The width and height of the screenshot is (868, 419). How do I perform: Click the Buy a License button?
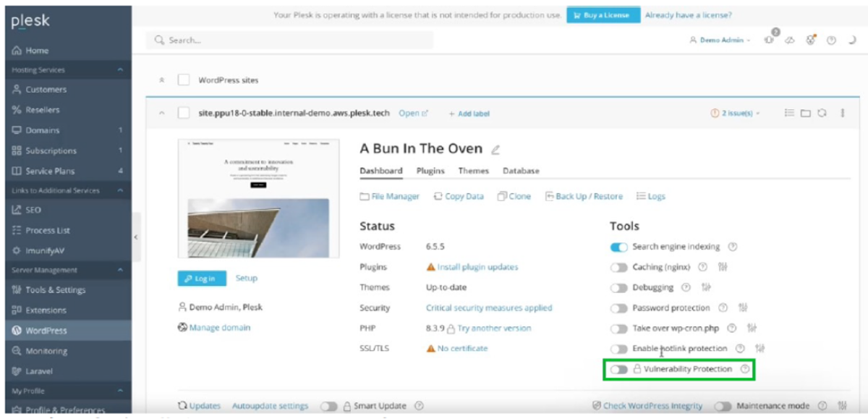coord(603,14)
